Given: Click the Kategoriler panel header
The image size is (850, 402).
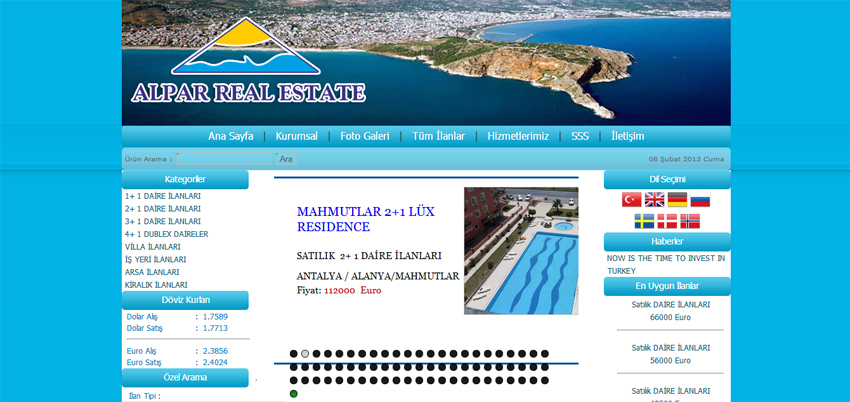Looking at the screenshot, I should pyautogui.click(x=185, y=179).
